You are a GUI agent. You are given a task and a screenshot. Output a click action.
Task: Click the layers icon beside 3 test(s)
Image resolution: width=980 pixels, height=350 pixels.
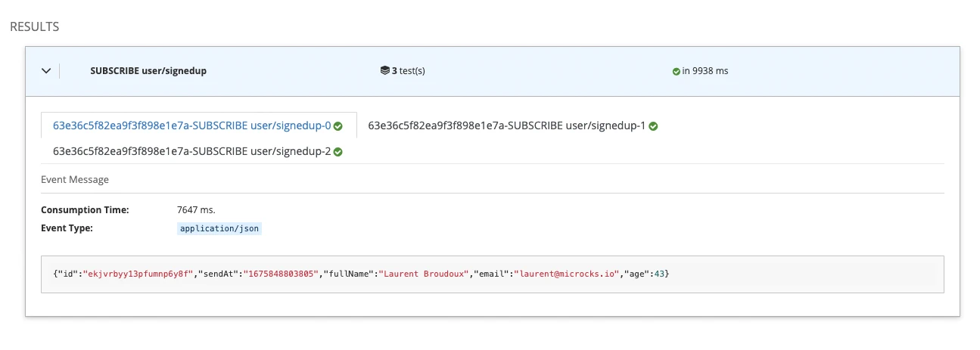(x=384, y=71)
